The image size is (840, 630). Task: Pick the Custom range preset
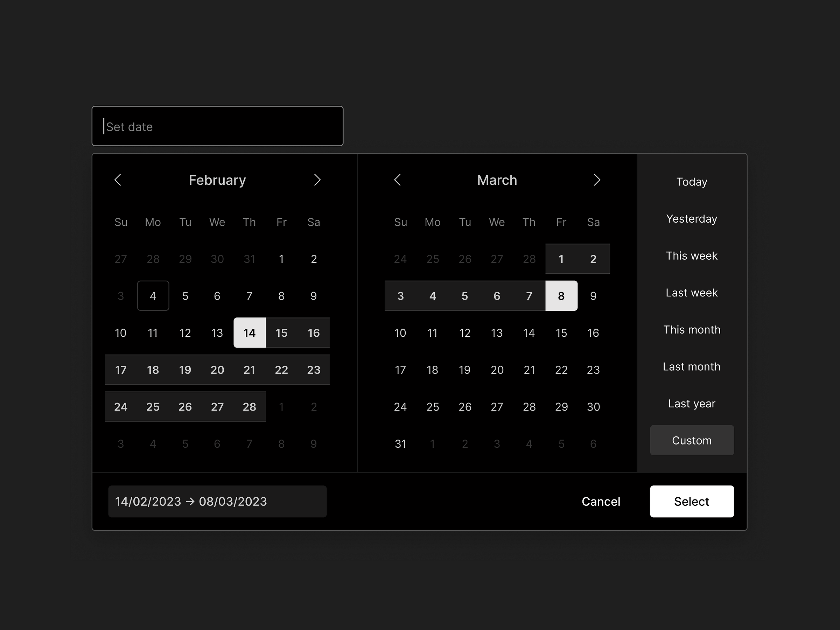click(x=692, y=440)
